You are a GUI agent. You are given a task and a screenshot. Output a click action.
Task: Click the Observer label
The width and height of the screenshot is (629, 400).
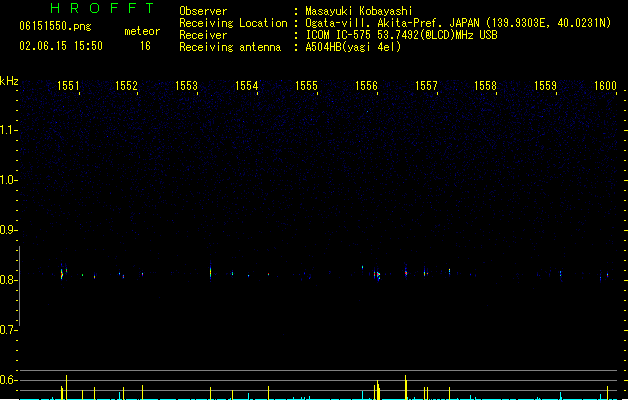pyautogui.click(x=203, y=11)
